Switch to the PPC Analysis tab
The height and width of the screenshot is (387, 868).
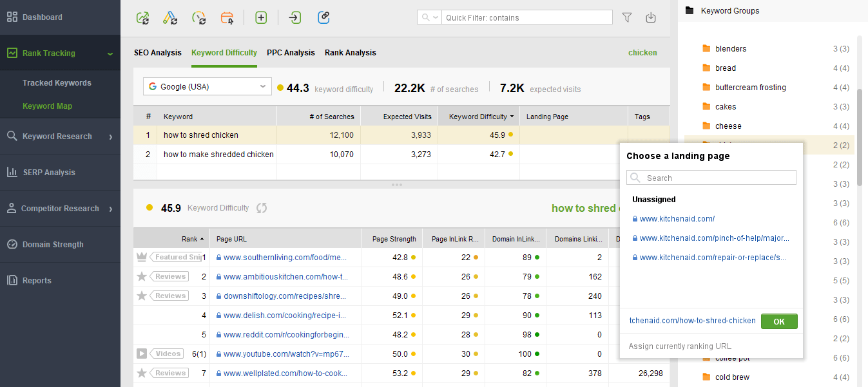(x=291, y=52)
